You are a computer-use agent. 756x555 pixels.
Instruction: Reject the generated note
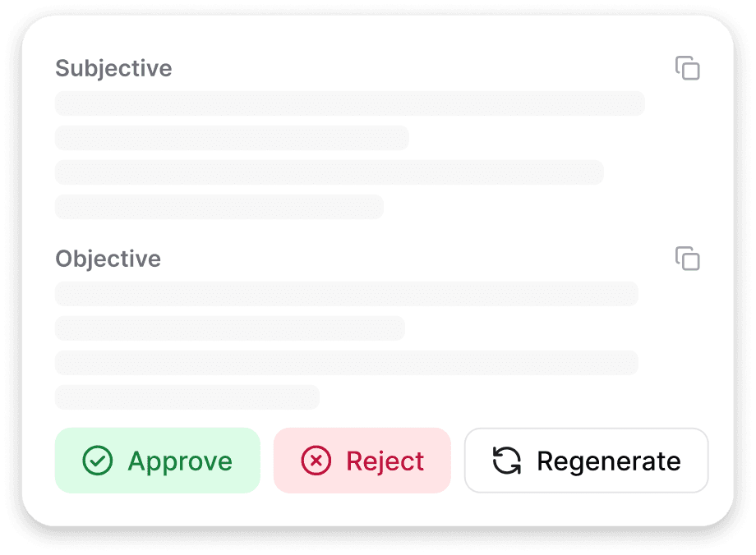362,461
